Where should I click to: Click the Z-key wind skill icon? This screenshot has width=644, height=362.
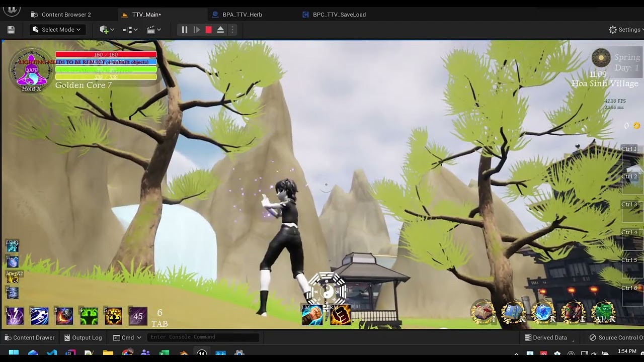tap(13, 292)
